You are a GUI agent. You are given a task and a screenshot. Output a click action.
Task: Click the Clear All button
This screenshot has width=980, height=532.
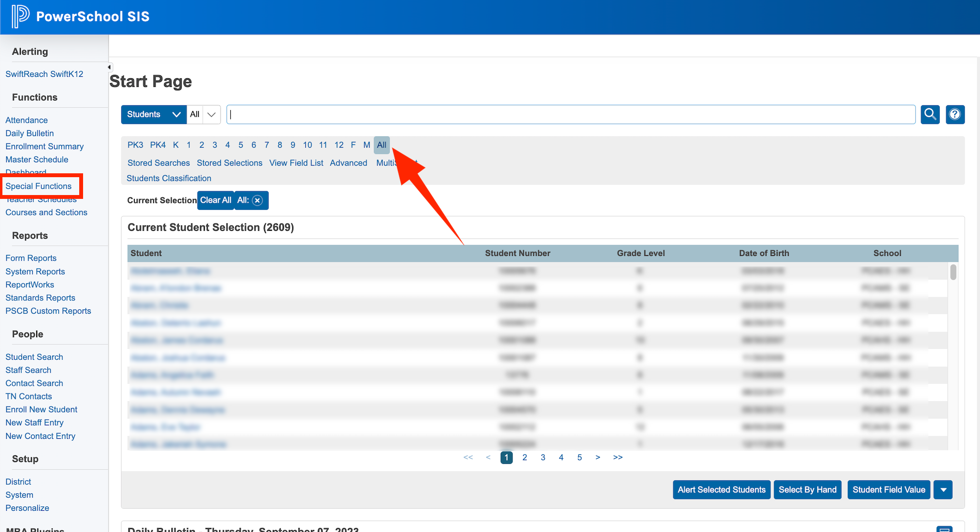click(215, 200)
